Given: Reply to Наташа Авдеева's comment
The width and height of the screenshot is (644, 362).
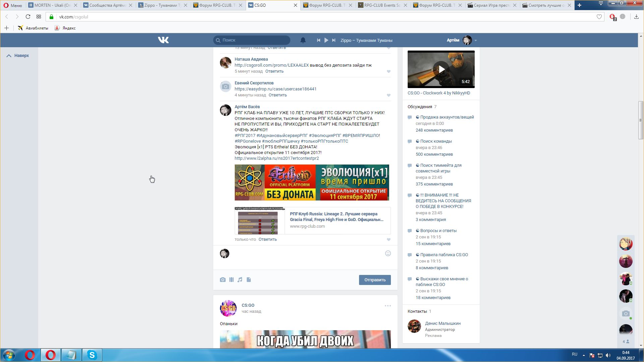Looking at the screenshot, I should [275, 71].
